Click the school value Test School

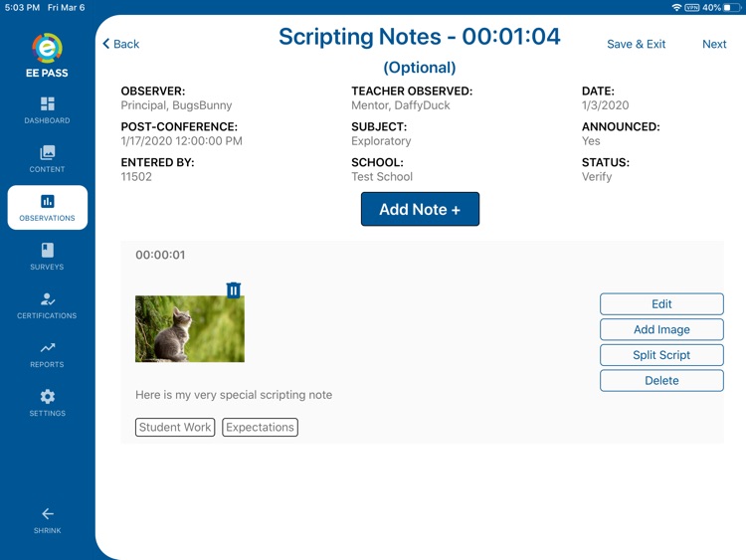(382, 176)
